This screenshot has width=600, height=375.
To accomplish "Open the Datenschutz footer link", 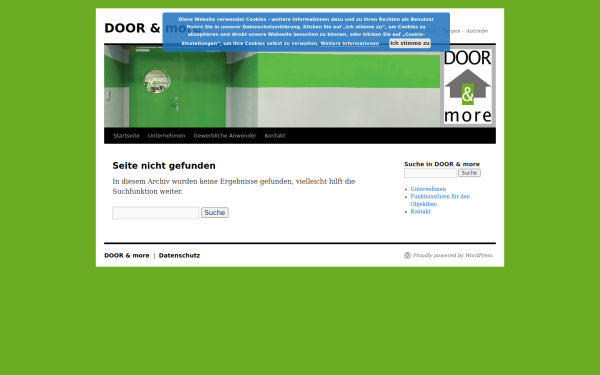I will click(x=179, y=256).
